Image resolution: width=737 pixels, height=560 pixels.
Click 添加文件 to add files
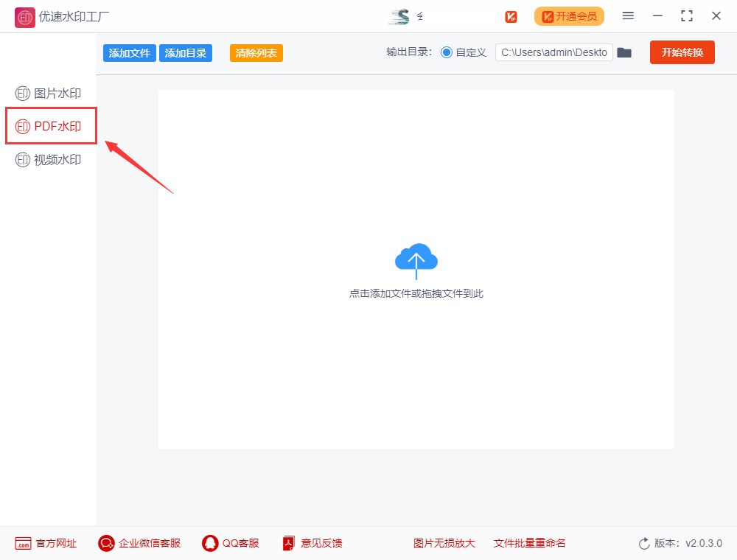(x=129, y=53)
